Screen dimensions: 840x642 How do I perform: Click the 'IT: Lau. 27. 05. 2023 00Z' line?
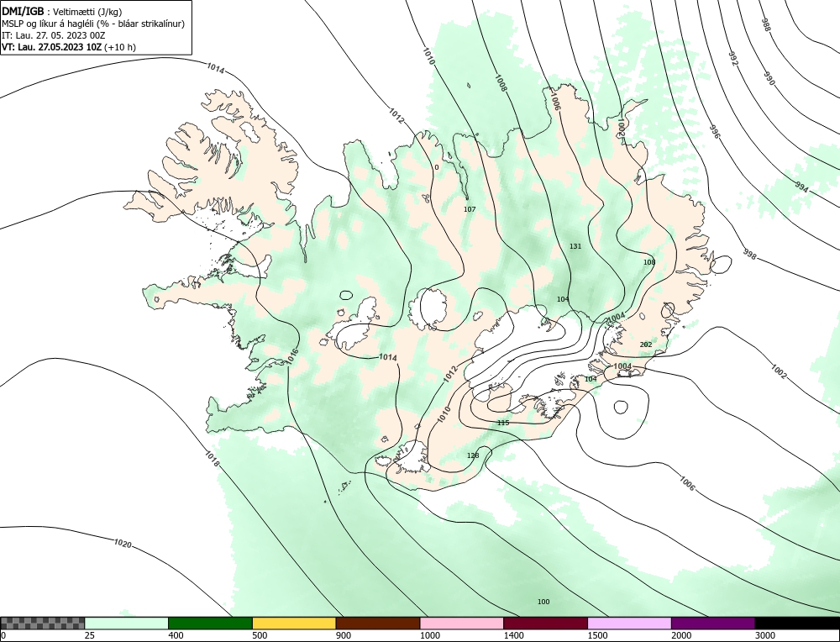[54, 35]
